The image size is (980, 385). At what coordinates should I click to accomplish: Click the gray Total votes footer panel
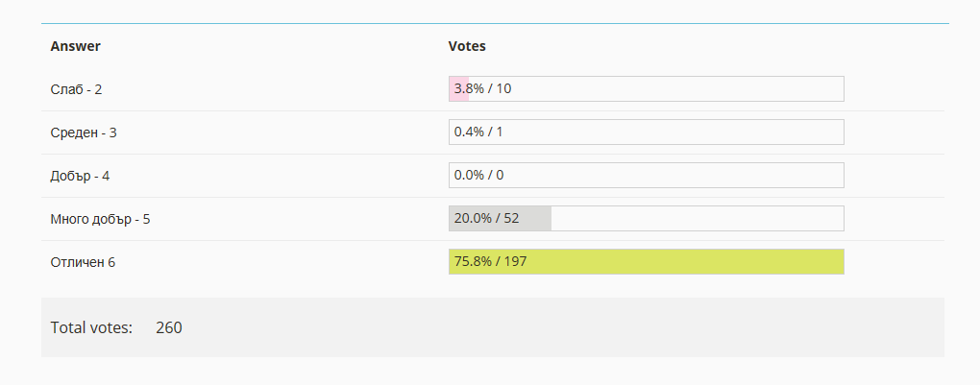(x=493, y=327)
